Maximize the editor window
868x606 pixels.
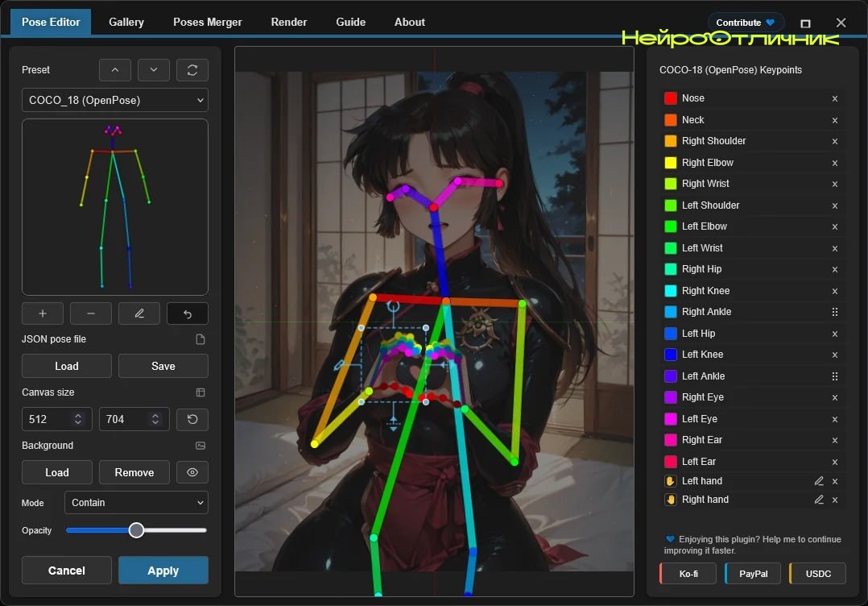[x=805, y=23]
